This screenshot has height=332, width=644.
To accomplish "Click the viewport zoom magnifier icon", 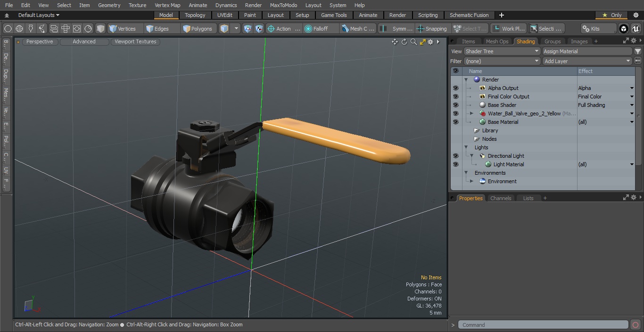I will point(413,42).
